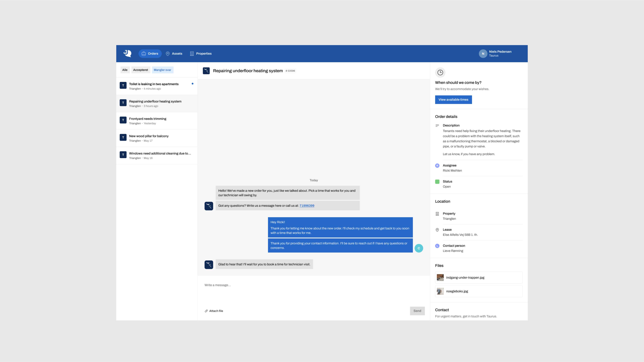The height and width of the screenshot is (362, 644).
Task: Filter orders by Alle
Action: (x=125, y=70)
